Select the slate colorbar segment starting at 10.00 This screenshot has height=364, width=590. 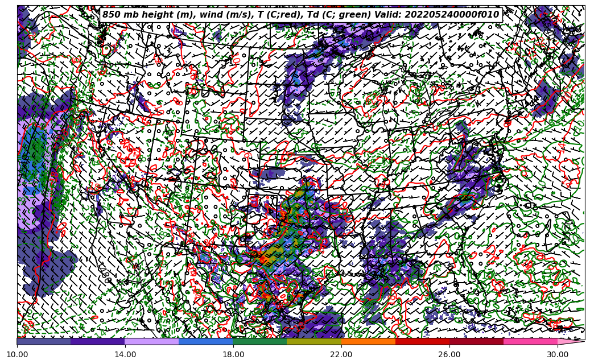(44, 342)
